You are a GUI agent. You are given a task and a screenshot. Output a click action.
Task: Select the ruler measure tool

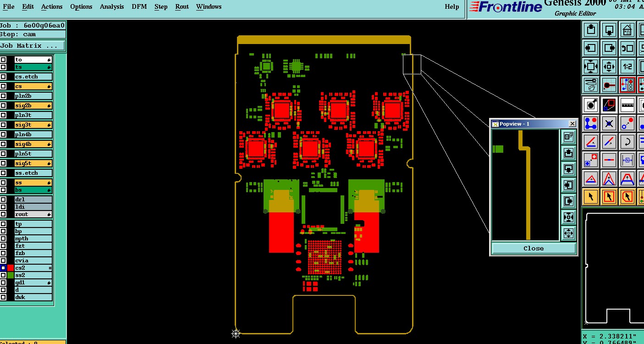[x=627, y=105]
